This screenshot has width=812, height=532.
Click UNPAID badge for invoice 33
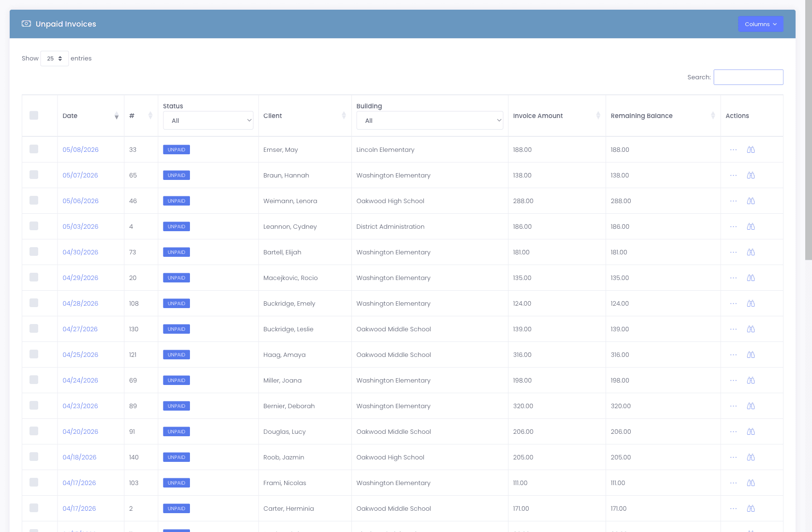(x=176, y=150)
